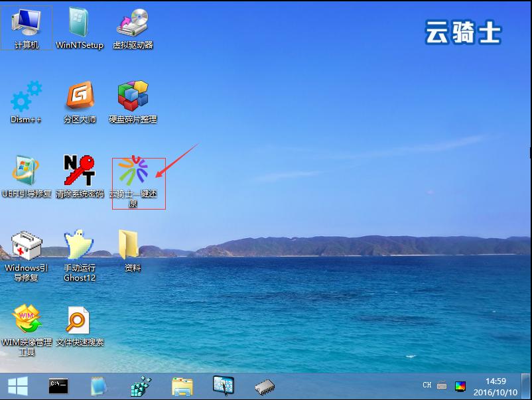532x400 pixels.
Task: Open WIM映像管理工具 icon
Action: pos(27,320)
